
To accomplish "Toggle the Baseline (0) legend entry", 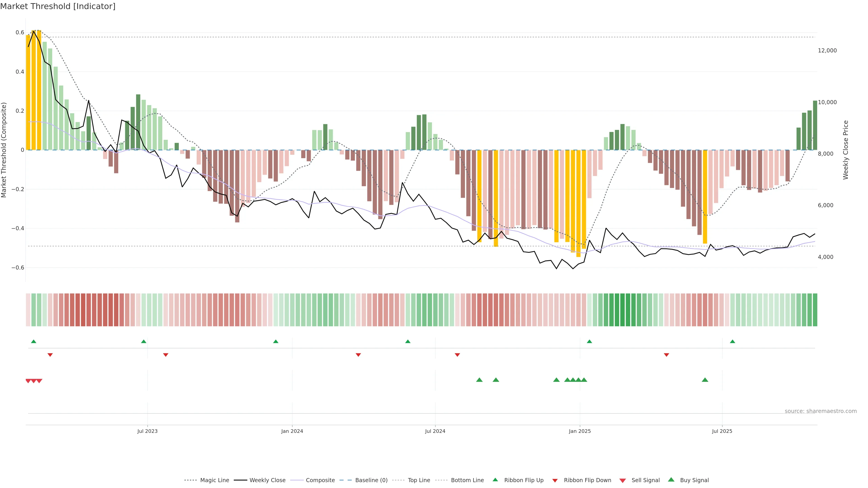I will 371,480.
